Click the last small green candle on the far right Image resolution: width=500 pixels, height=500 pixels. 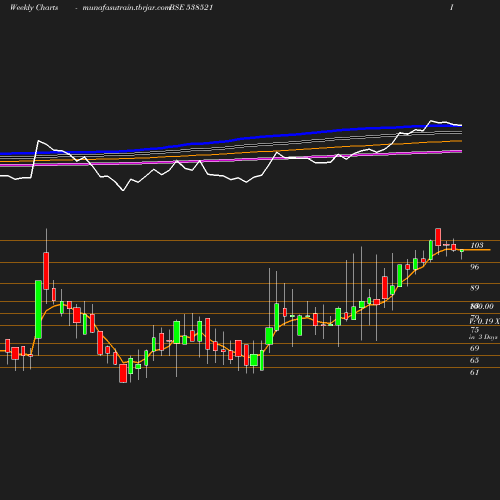[x=462, y=250]
